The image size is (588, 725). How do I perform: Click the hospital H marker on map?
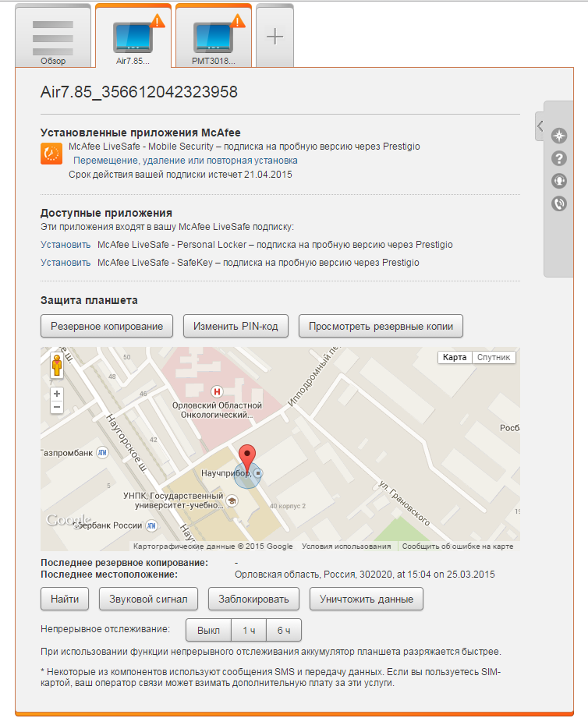[x=217, y=392]
